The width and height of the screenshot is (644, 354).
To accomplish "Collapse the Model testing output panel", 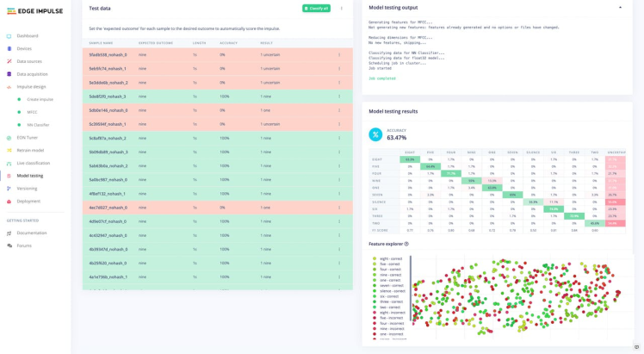I will (x=620, y=8).
